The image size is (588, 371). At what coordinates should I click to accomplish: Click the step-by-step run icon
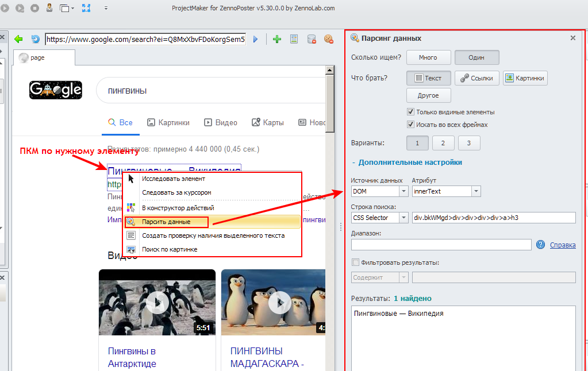click(x=20, y=8)
